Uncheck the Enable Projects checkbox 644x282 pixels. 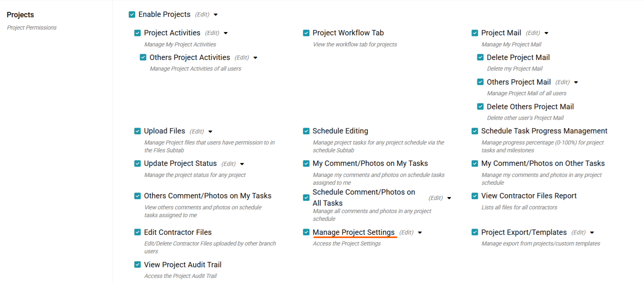click(132, 14)
